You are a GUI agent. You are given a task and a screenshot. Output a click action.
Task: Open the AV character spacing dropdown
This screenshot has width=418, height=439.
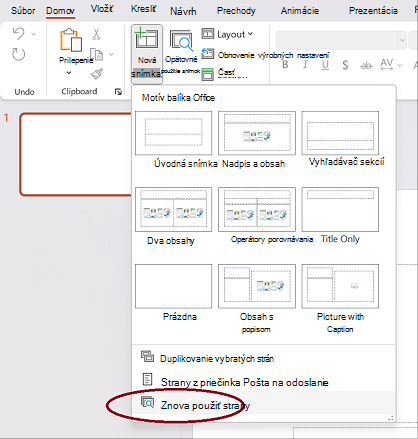point(391,65)
